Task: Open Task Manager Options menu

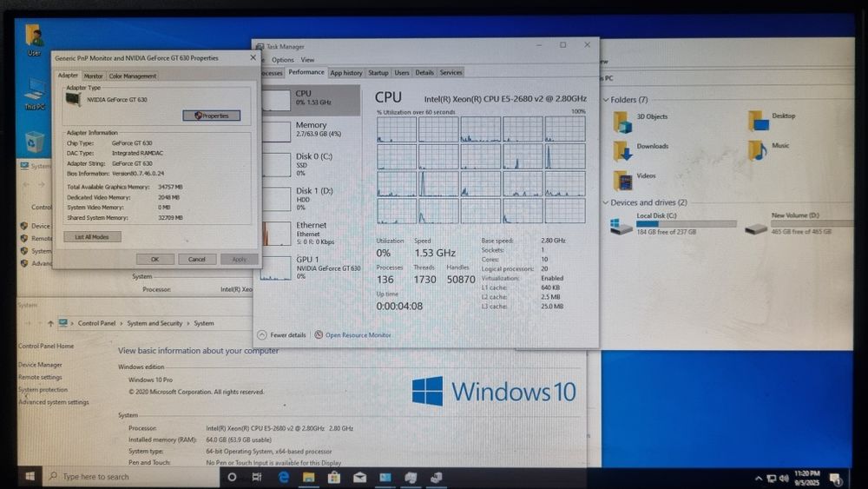Action: 283,60
